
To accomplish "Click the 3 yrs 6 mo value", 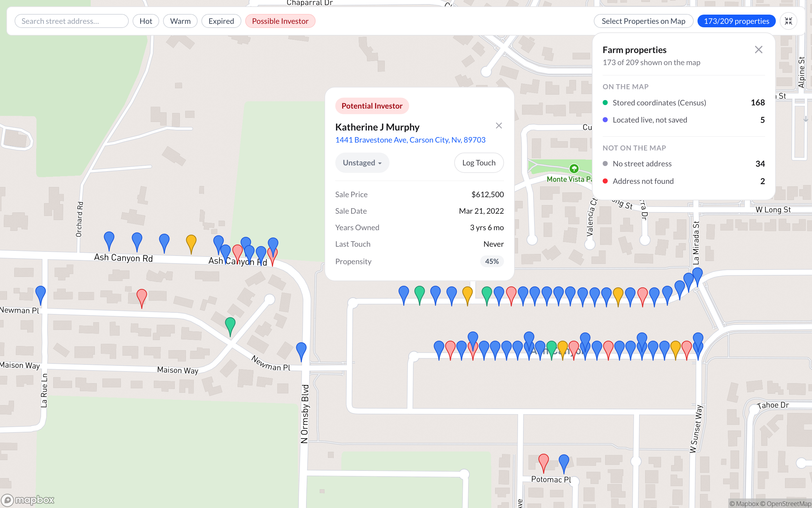I will pyautogui.click(x=487, y=227).
